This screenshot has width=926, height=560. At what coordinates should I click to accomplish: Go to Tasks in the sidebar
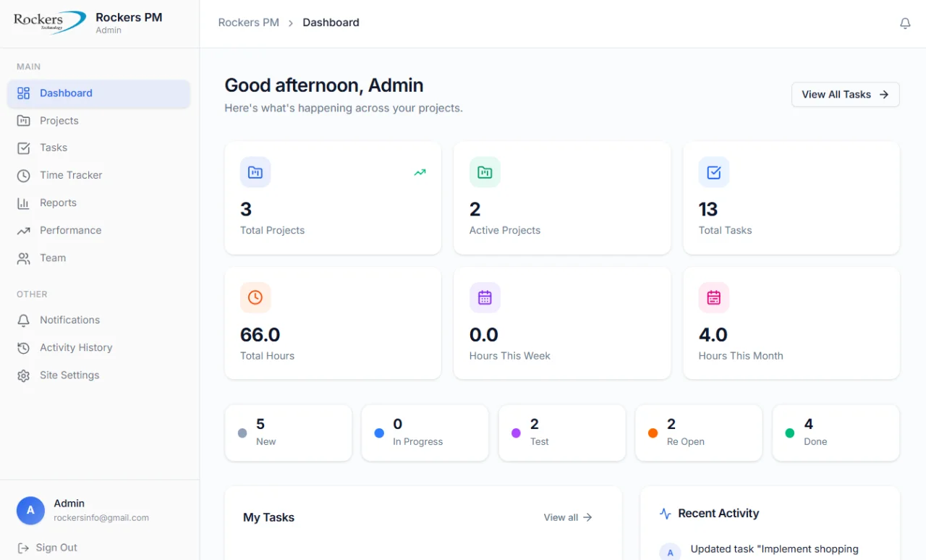coord(98,148)
